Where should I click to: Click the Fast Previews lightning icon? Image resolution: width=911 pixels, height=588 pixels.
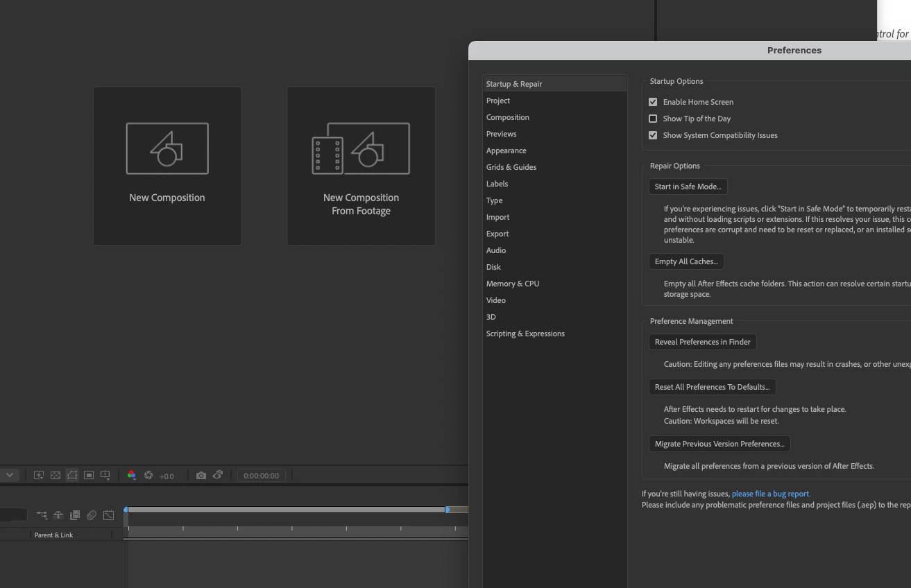39,475
